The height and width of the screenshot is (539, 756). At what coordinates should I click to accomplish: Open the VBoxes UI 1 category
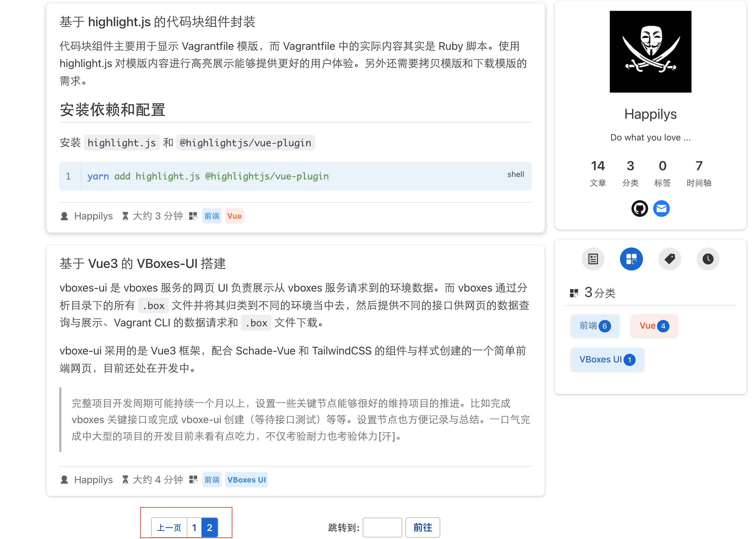pyautogui.click(x=607, y=359)
